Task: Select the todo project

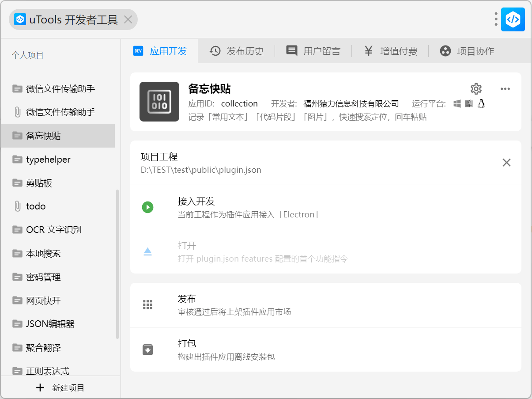Action: pyautogui.click(x=58, y=206)
